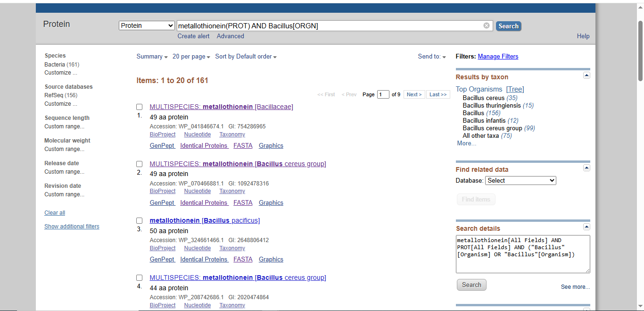This screenshot has width=644, height=311.
Task: Open GenPept for result 1
Action: coord(162,146)
